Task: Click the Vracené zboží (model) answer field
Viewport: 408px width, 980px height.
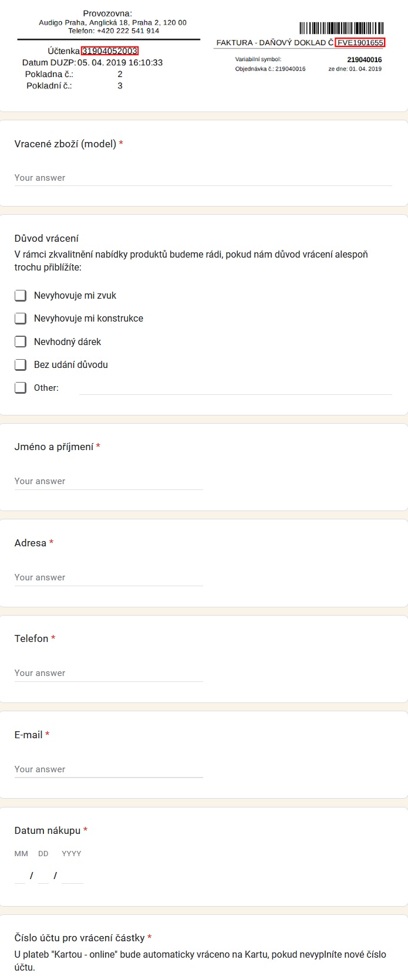Action: click(203, 178)
